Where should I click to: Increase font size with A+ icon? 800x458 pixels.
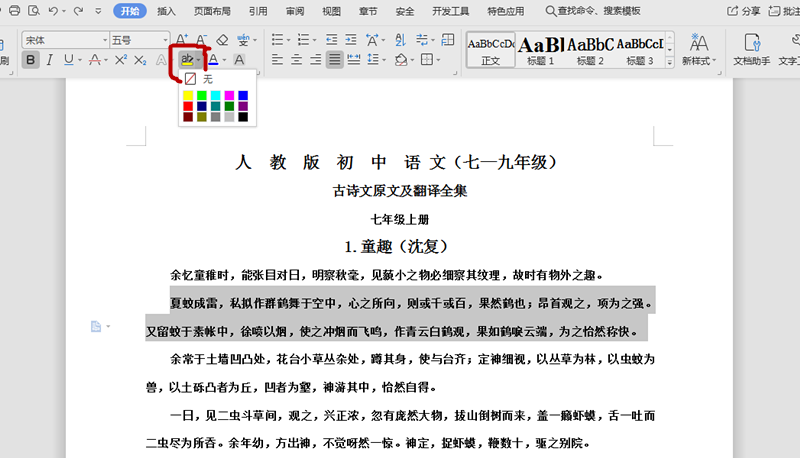tap(182, 39)
